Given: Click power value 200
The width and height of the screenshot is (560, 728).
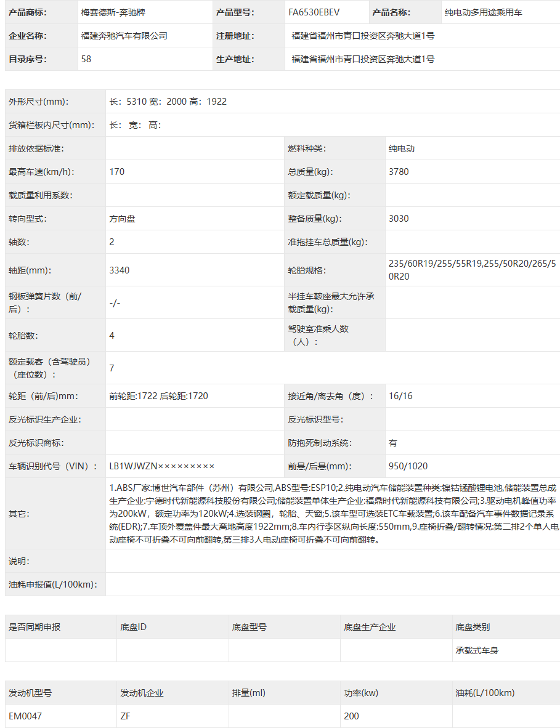Looking at the screenshot, I should pos(351,716).
